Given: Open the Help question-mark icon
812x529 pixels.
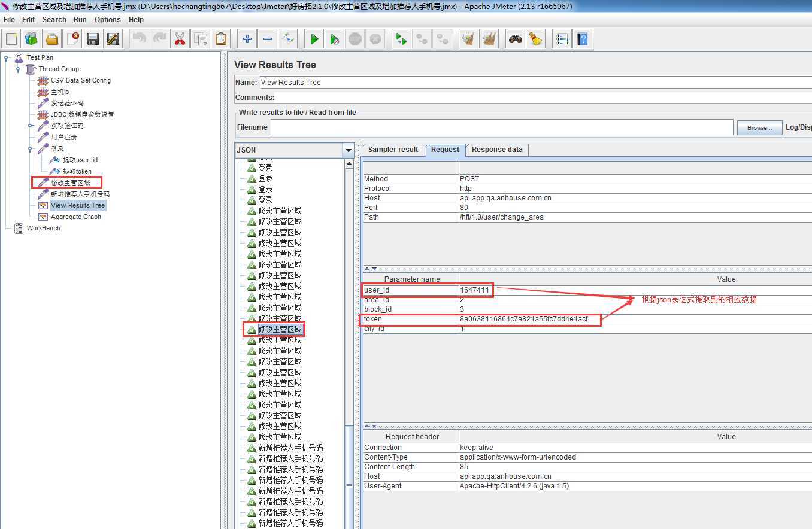Looking at the screenshot, I should (x=582, y=39).
